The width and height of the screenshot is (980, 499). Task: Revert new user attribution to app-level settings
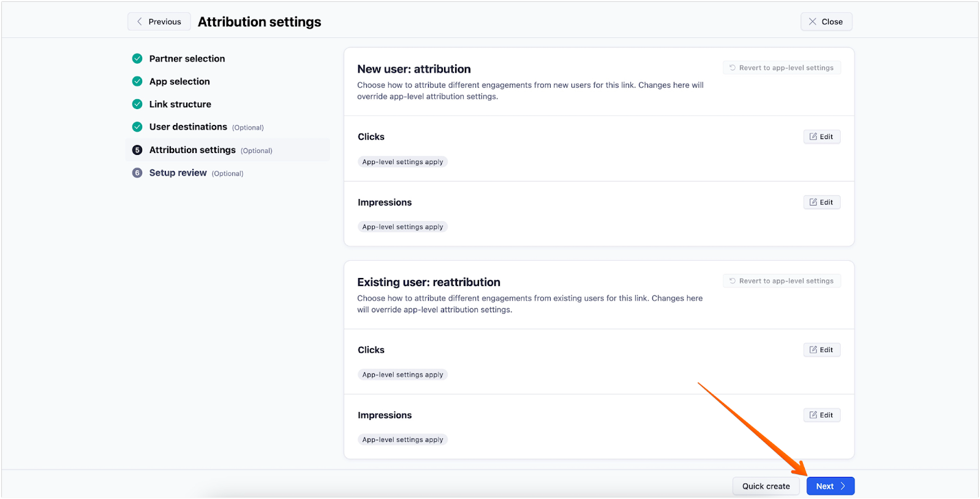782,68
